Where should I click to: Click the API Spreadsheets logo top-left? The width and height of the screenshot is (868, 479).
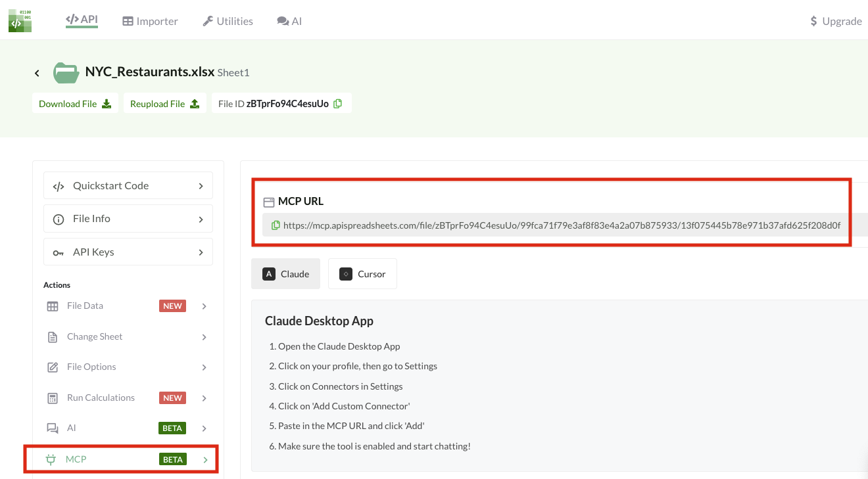click(x=20, y=20)
